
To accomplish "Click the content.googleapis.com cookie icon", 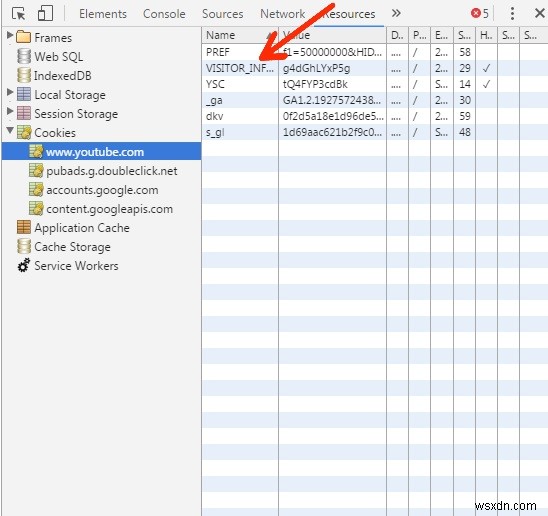I will [36, 208].
